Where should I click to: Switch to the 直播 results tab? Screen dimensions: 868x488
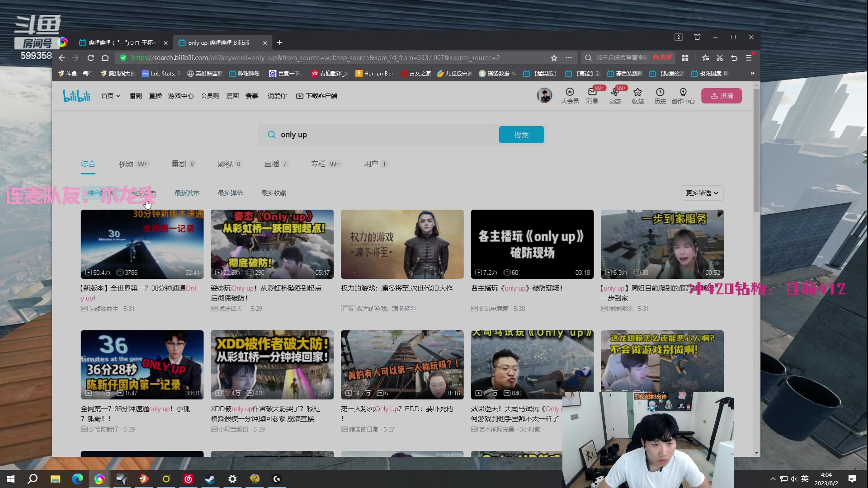click(277, 164)
